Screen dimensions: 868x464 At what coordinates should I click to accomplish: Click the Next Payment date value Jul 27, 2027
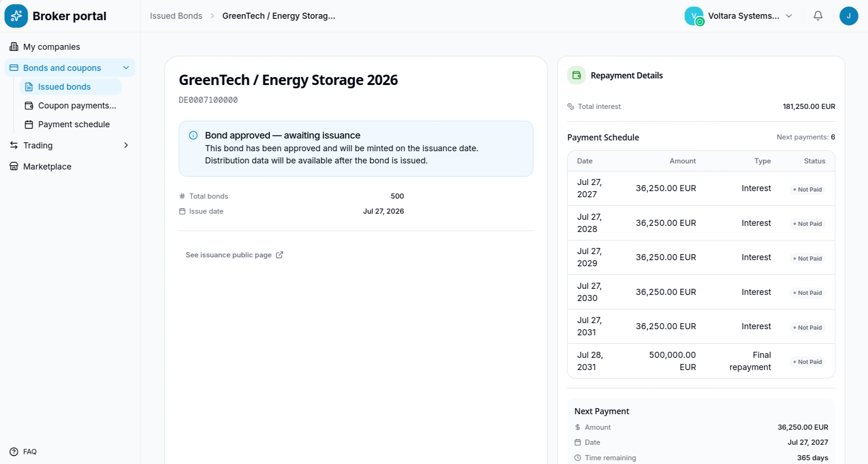pos(808,442)
